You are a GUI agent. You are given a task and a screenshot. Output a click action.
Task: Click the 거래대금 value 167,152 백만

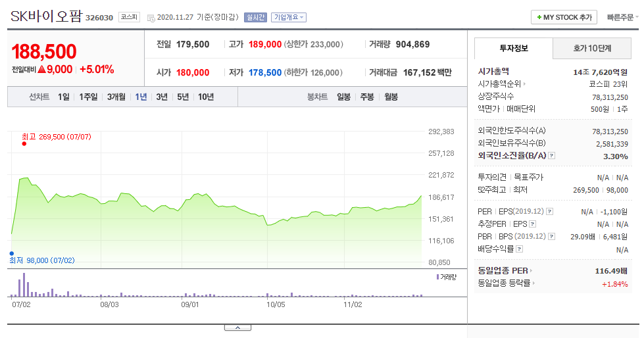(x=427, y=73)
